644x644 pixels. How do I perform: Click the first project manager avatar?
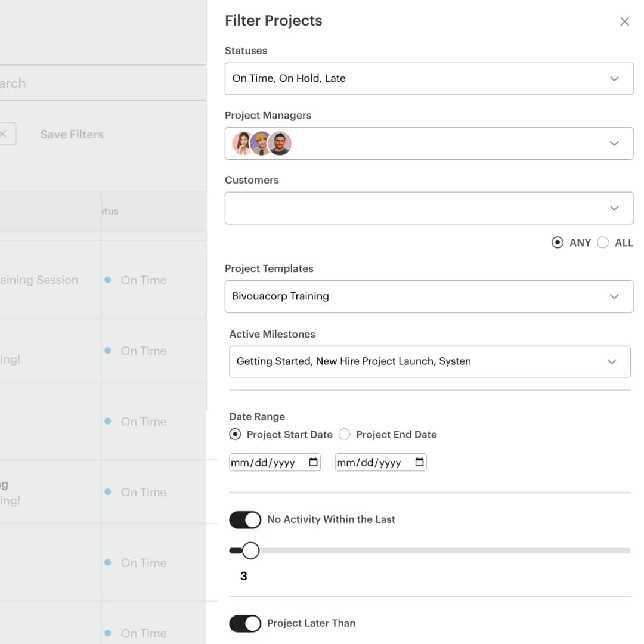(x=242, y=143)
